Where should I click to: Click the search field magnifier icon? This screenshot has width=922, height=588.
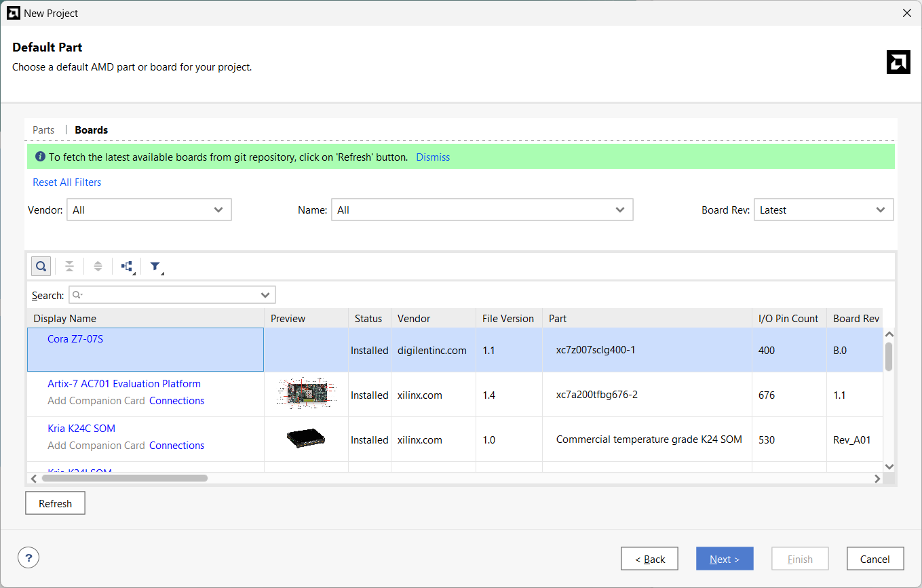click(x=77, y=295)
